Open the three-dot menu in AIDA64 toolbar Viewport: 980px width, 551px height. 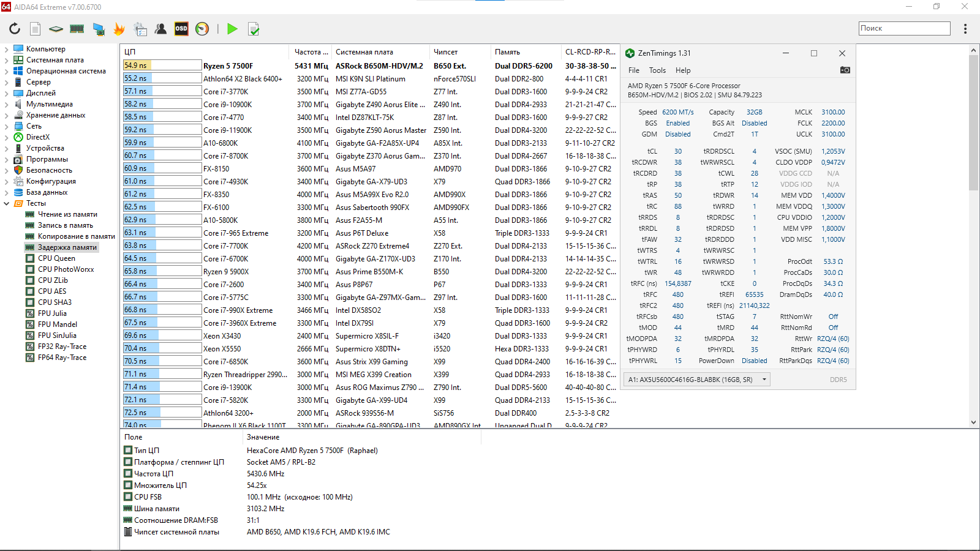coord(965,29)
